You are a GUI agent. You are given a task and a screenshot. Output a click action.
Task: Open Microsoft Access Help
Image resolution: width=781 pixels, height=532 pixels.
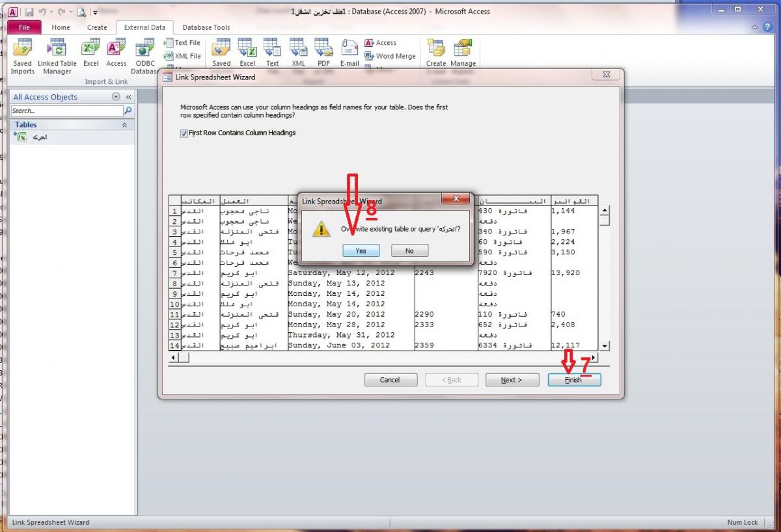tap(767, 27)
